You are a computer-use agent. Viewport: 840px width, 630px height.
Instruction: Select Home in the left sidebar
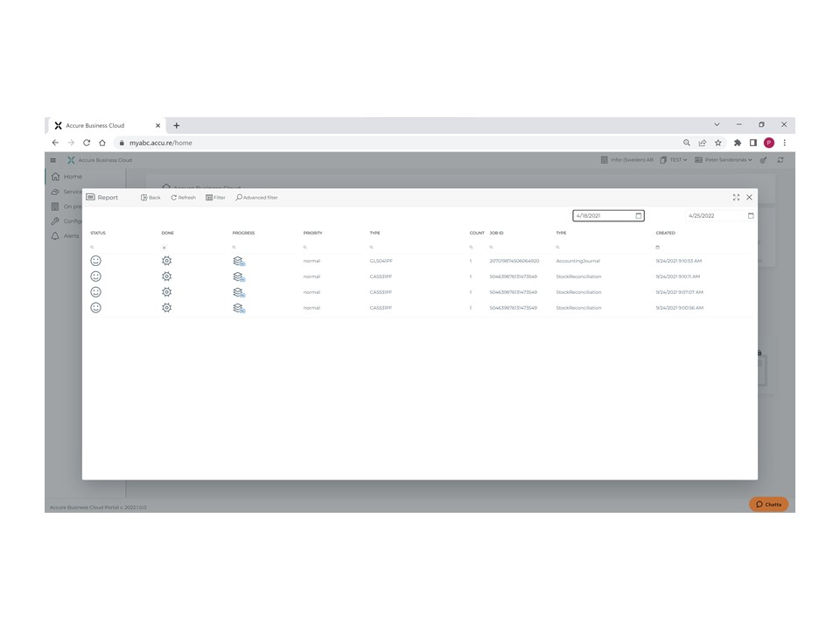tap(70, 176)
